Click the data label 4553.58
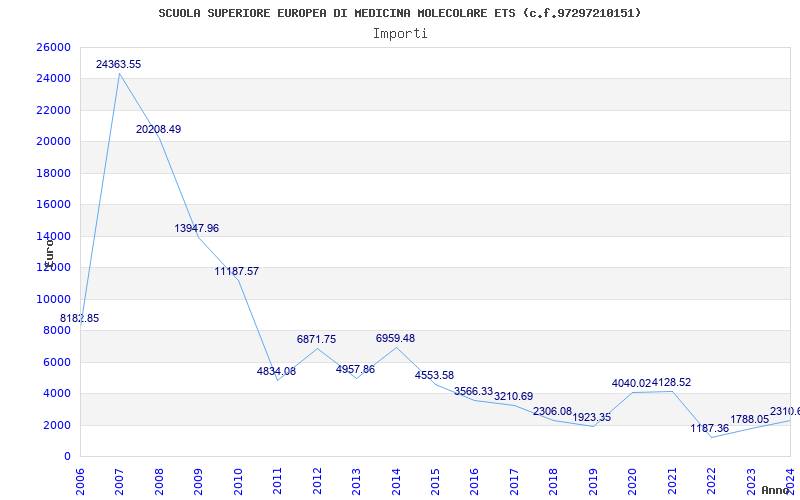 click(434, 376)
